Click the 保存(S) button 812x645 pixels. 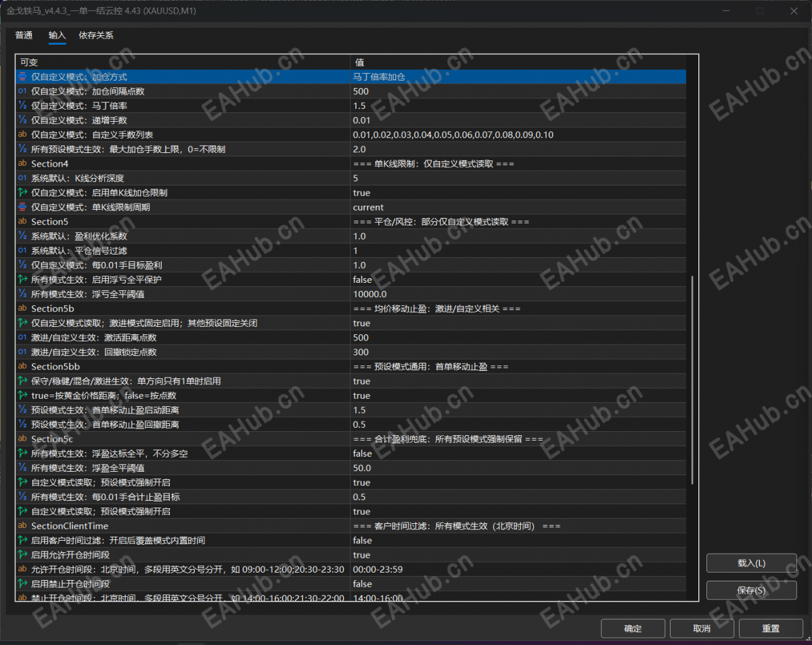pyautogui.click(x=751, y=590)
